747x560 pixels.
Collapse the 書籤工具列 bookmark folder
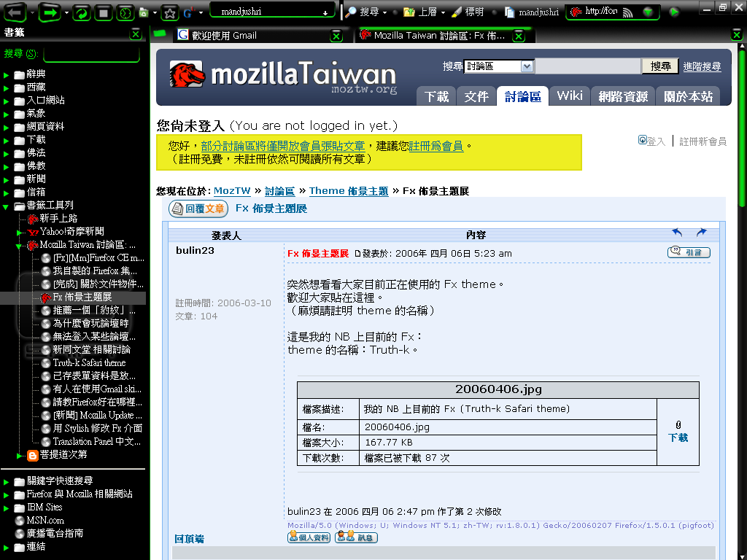(7, 206)
